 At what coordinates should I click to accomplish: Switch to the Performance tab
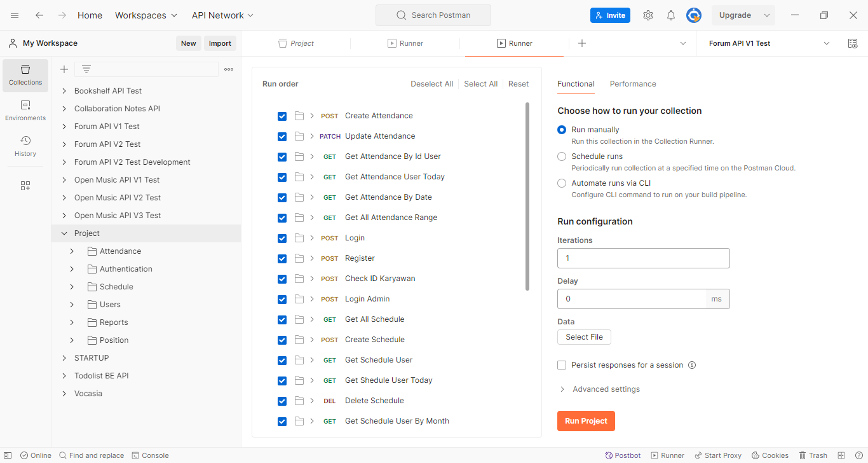[x=633, y=84]
